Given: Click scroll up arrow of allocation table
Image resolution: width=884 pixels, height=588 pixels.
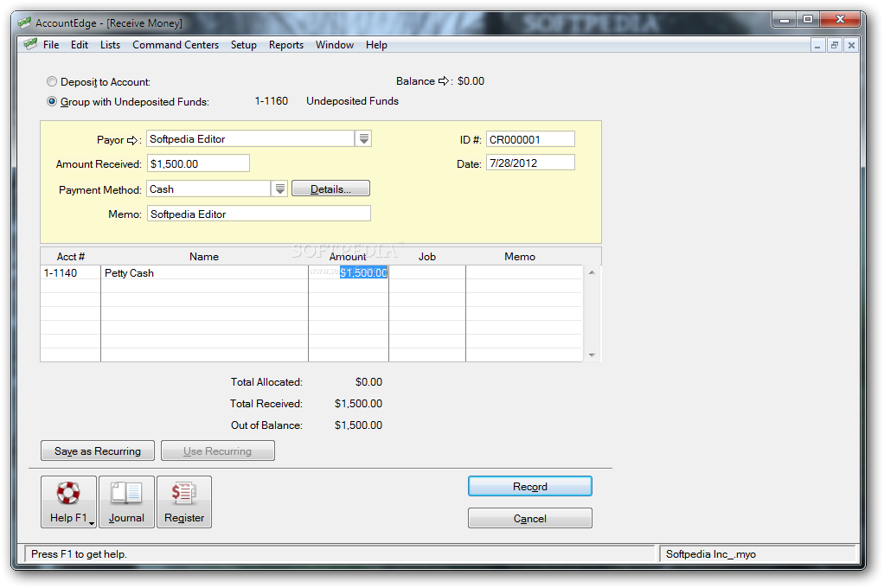Looking at the screenshot, I should (x=592, y=273).
